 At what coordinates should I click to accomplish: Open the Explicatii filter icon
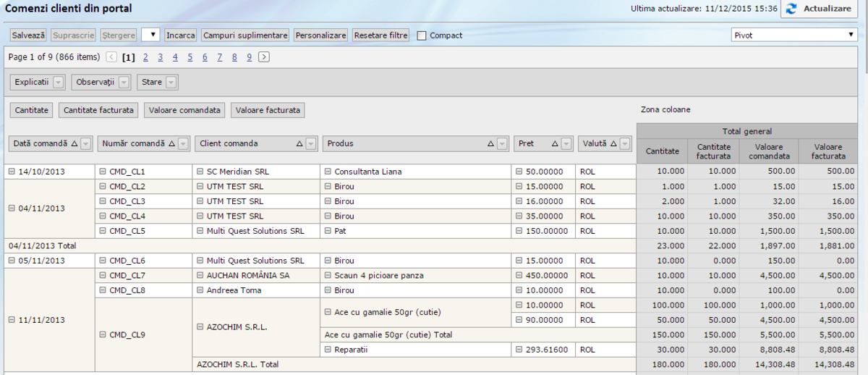[59, 83]
